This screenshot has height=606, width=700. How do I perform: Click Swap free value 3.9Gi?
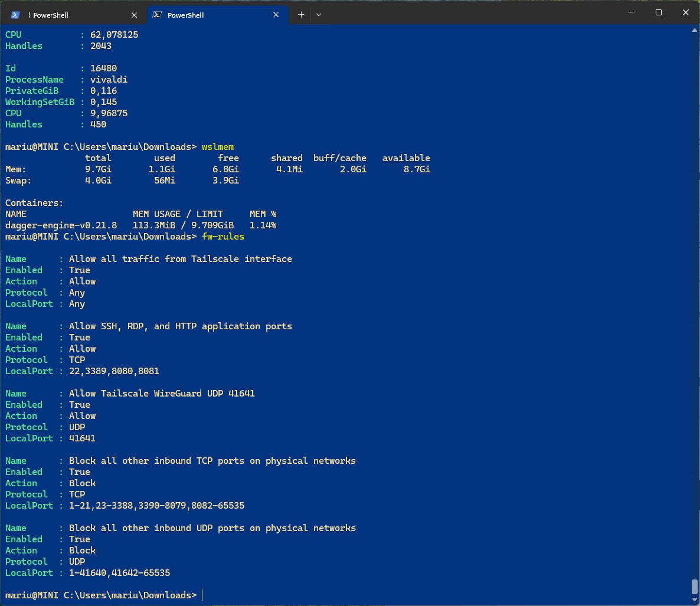point(226,181)
